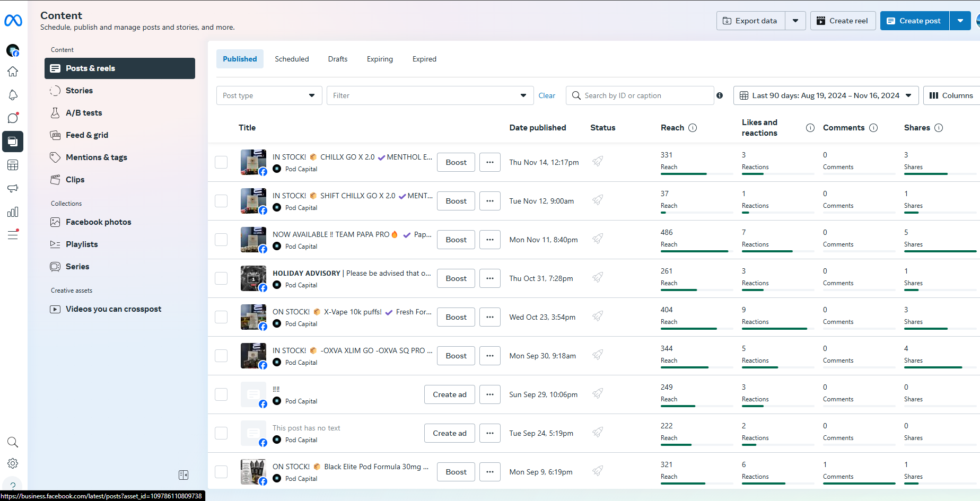Image resolution: width=980 pixels, height=501 pixels.
Task: Select the '!!!!' post checkbox
Action: (221, 394)
